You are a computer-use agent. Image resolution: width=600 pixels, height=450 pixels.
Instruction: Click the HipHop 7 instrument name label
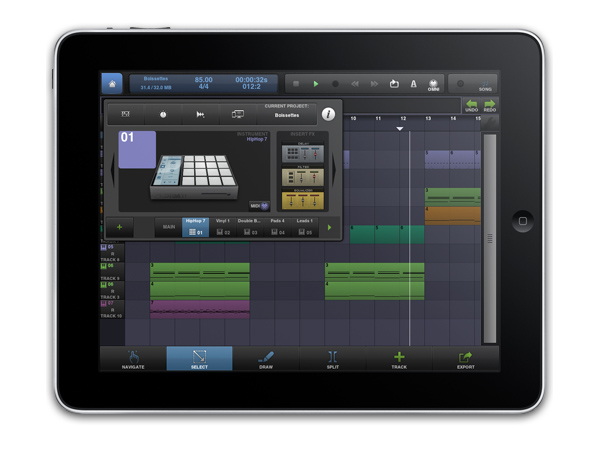pyautogui.click(x=257, y=139)
